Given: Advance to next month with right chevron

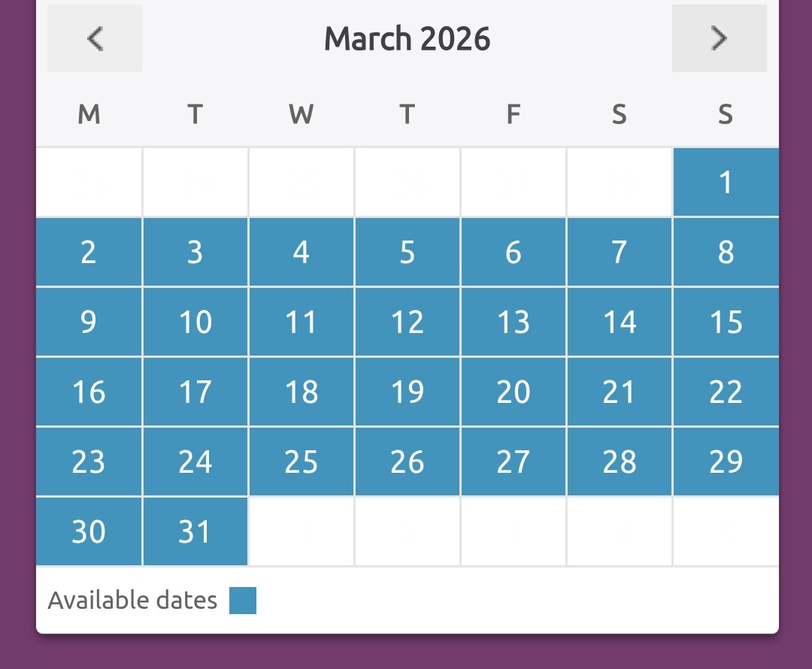Looking at the screenshot, I should click(719, 38).
